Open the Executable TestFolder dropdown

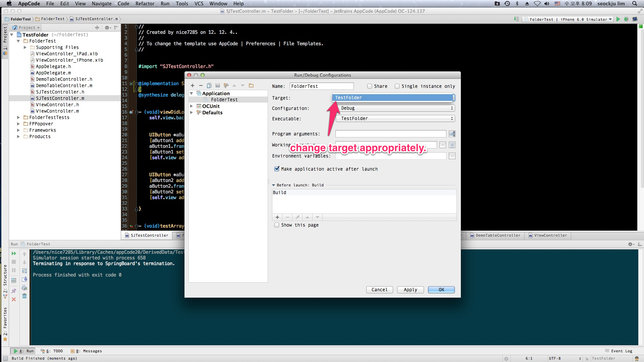pos(395,118)
